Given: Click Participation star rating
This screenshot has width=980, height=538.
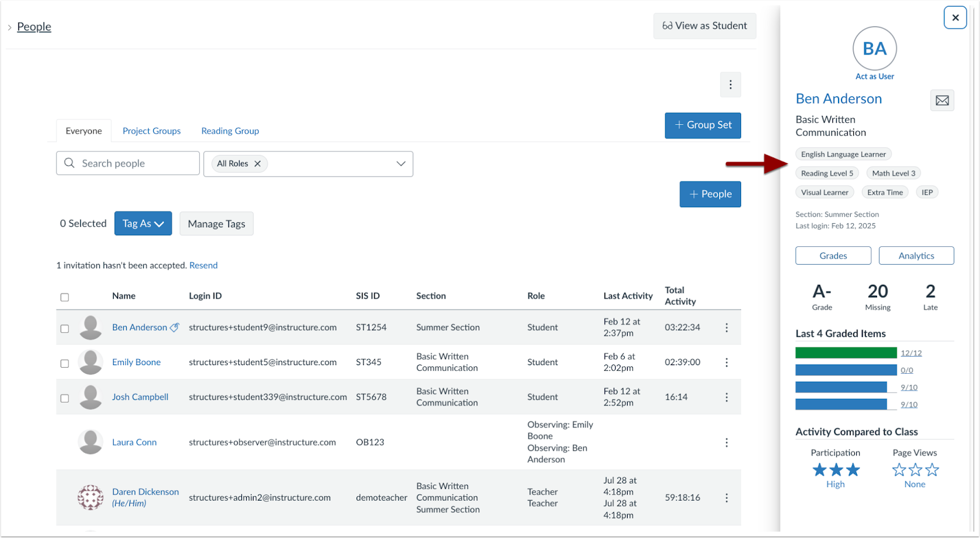Looking at the screenshot, I should pyautogui.click(x=836, y=470).
